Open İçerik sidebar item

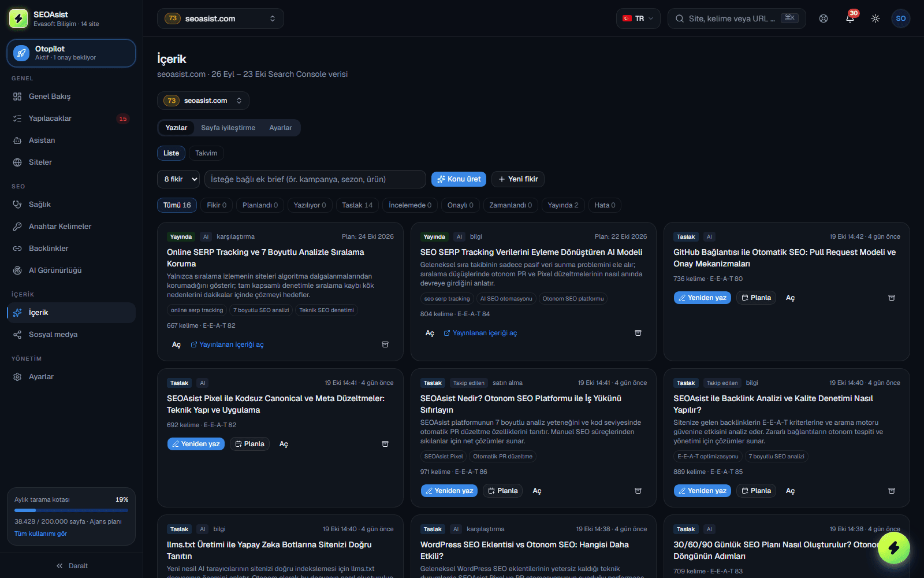click(x=71, y=313)
